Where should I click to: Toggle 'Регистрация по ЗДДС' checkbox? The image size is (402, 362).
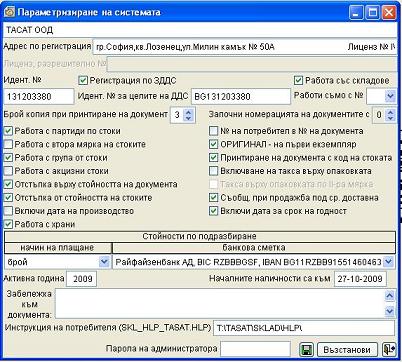[83, 80]
